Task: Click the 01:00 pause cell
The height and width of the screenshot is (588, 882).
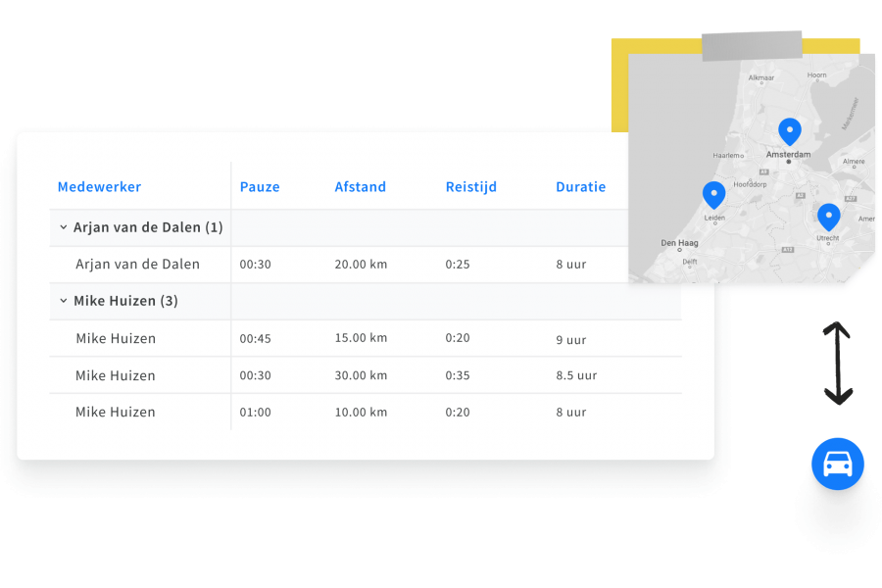Action: tap(255, 413)
